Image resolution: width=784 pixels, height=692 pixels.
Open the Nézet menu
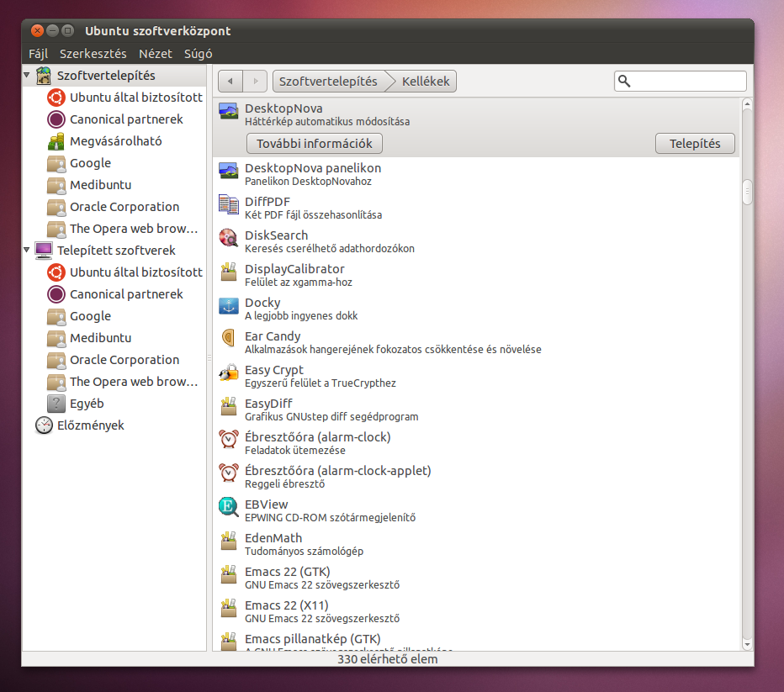point(156,54)
